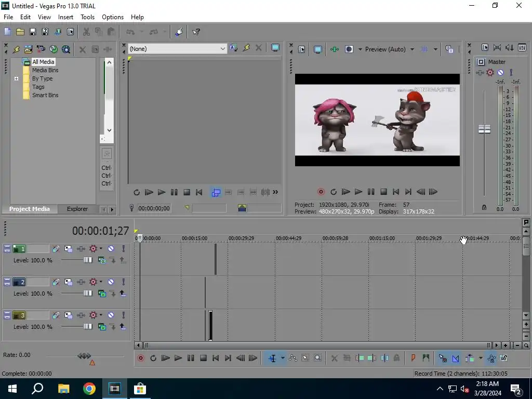
Task: Select the All Media tree item
Action: click(43, 62)
